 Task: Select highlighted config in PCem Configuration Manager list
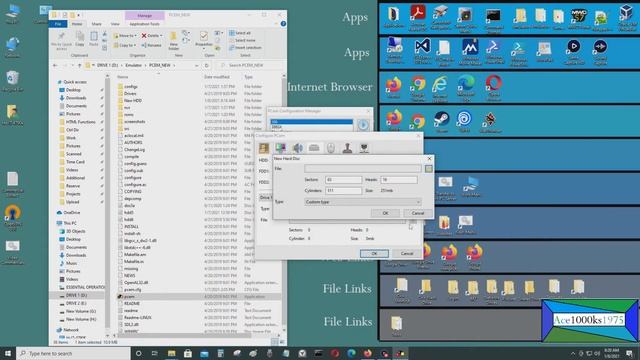coord(311,122)
